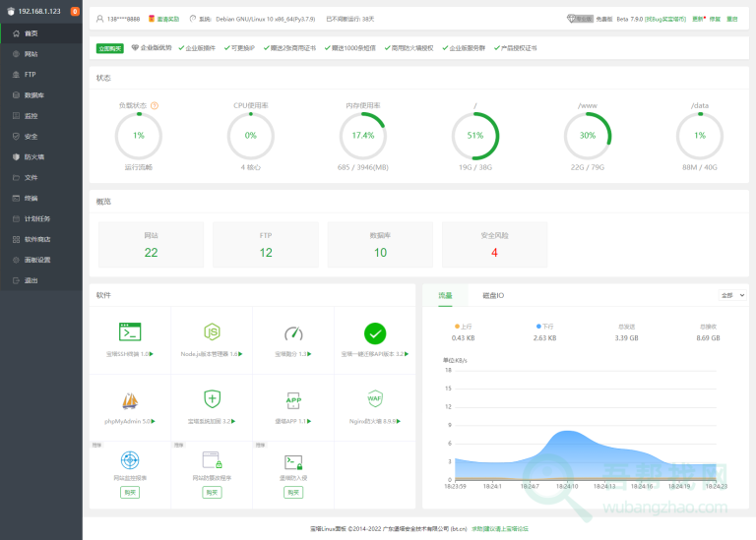Go to 数据库 in the sidebar
This screenshot has height=540, width=756.
pyautogui.click(x=34, y=95)
